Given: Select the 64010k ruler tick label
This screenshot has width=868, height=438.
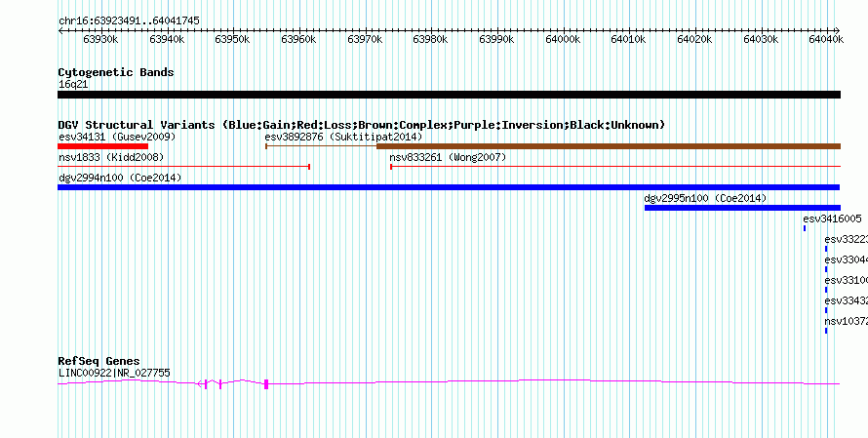Looking at the screenshot, I should pyautogui.click(x=629, y=39).
